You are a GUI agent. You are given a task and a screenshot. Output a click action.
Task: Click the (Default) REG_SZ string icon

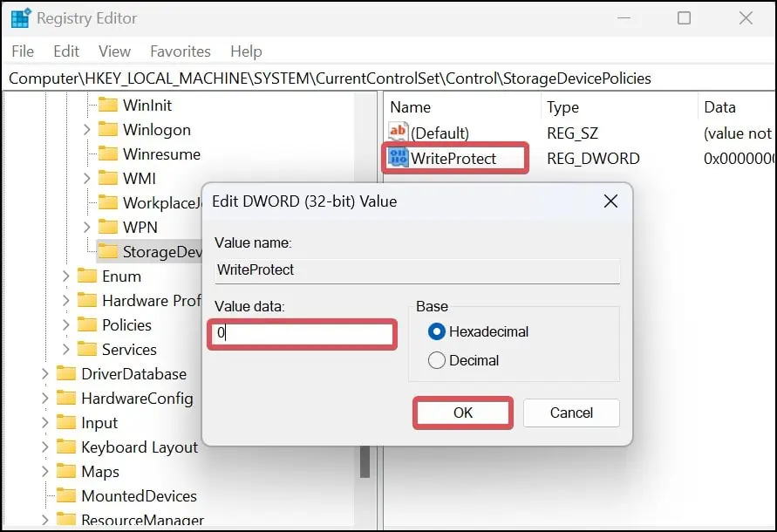click(399, 133)
